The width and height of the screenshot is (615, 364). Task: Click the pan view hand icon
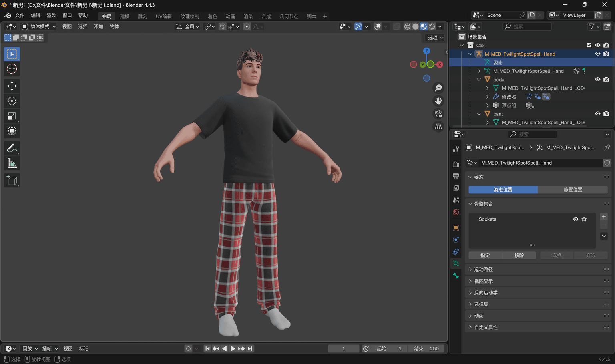pyautogui.click(x=438, y=101)
